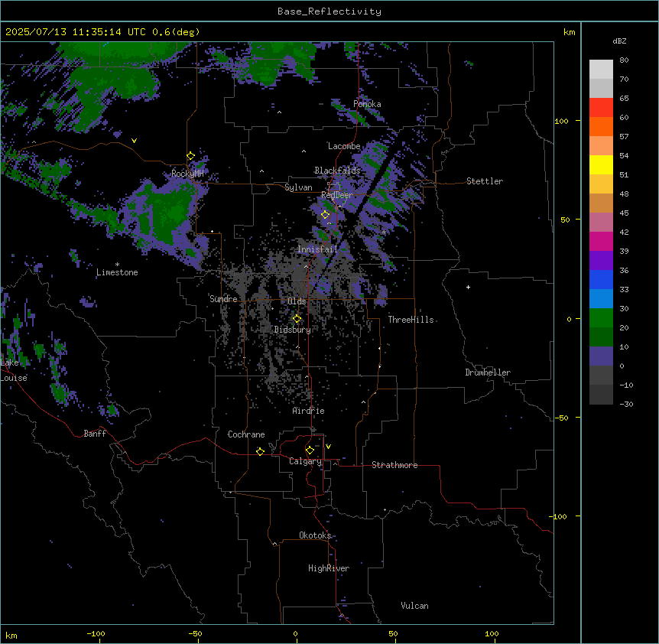Click the Blackfalds label
This screenshot has width=659, height=644.
click(x=337, y=171)
